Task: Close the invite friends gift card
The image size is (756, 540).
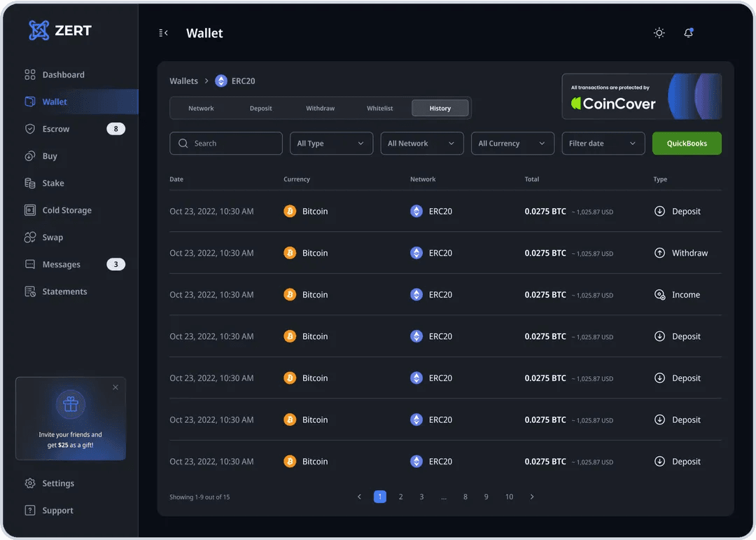Action: coord(115,387)
